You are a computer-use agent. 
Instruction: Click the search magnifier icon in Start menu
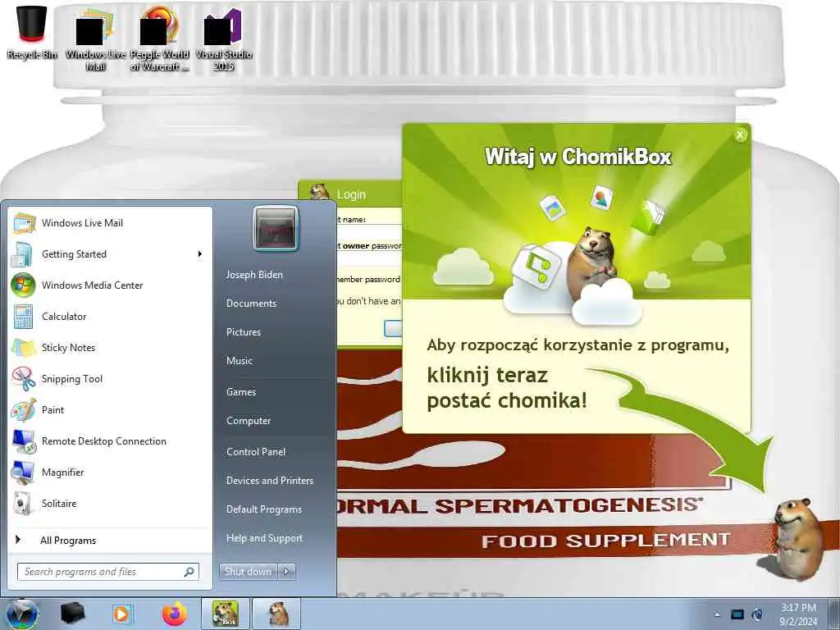pyautogui.click(x=189, y=572)
